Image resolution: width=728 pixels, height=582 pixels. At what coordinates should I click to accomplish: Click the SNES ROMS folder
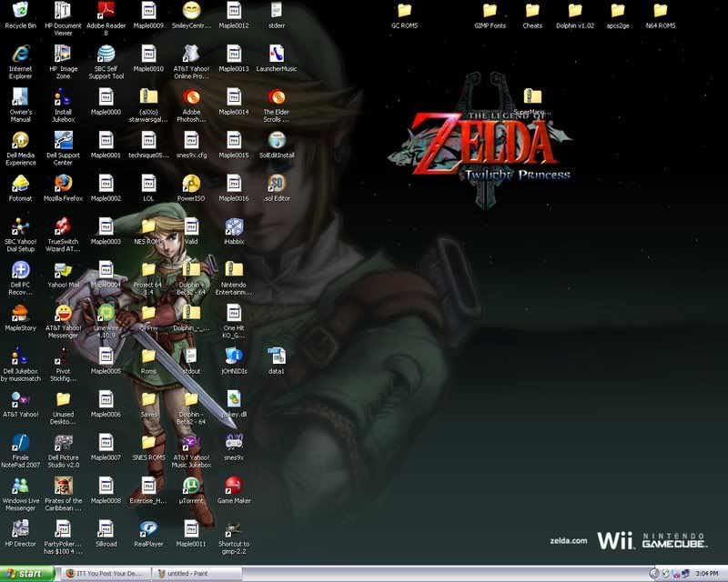(148, 442)
